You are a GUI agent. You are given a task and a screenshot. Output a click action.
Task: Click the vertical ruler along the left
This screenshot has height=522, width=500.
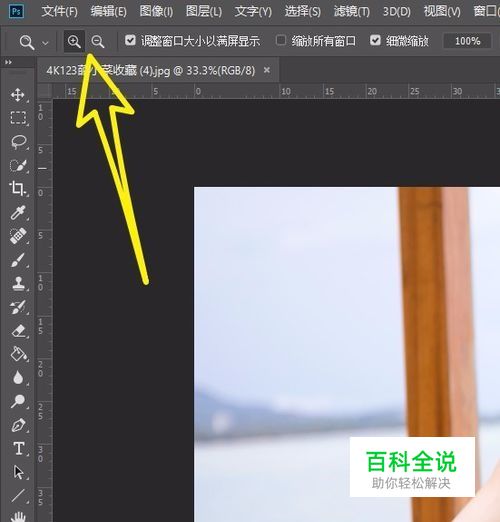[x=44, y=310]
